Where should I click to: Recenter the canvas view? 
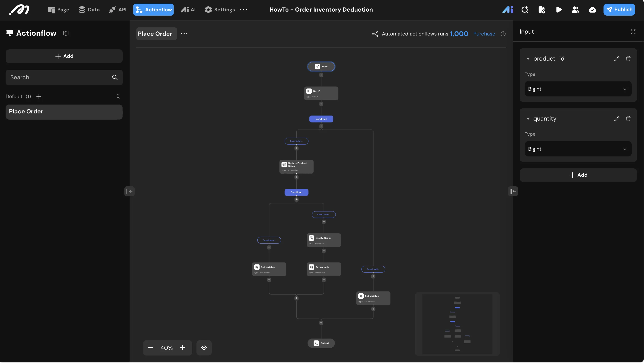(x=204, y=348)
